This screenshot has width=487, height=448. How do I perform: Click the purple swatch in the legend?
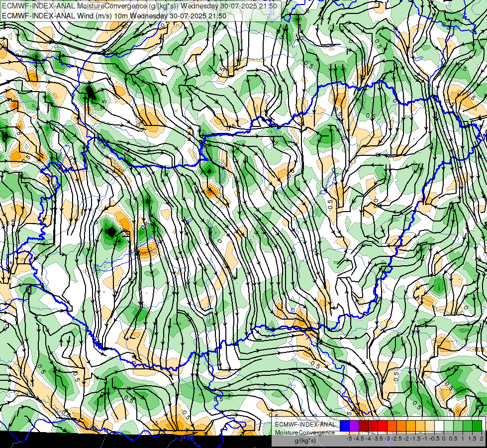coord(354,426)
